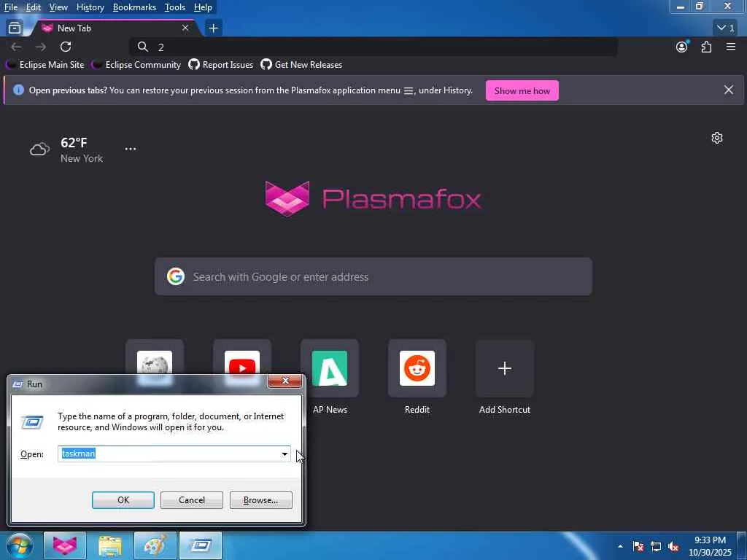The width and height of the screenshot is (747, 560).
Task: Open a new tab with the plus button
Action: pyautogui.click(x=213, y=28)
